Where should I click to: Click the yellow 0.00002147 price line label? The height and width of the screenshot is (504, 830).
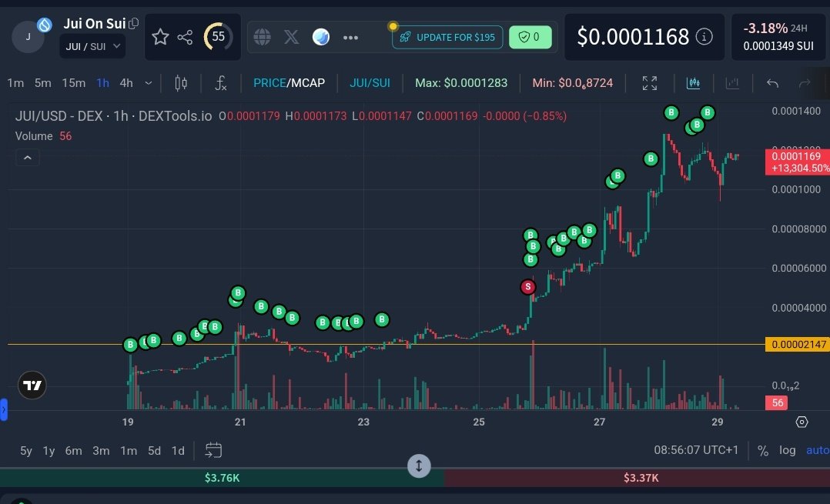pos(798,344)
